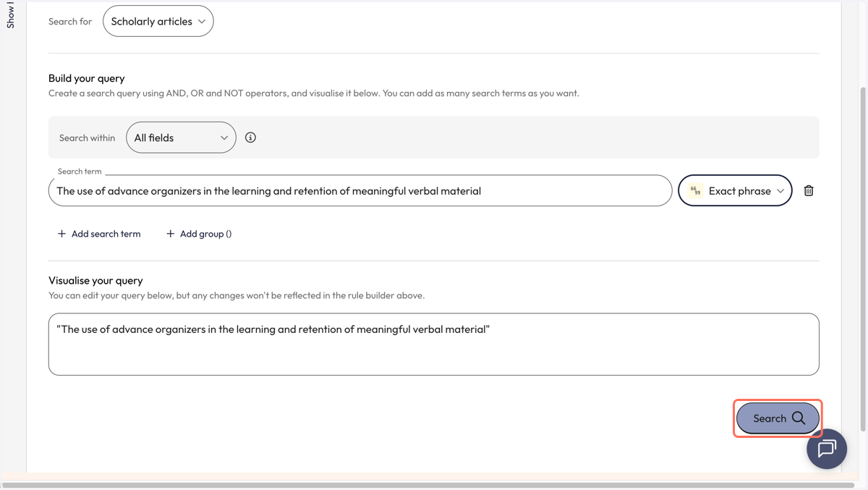The height and width of the screenshot is (490, 868).
Task: Click the Search for label
Action: (70, 21)
